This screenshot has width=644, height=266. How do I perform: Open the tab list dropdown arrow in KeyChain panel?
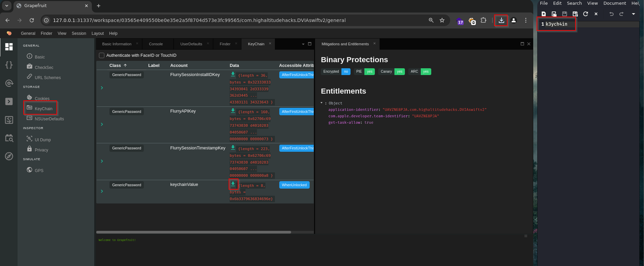tap(303, 44)
